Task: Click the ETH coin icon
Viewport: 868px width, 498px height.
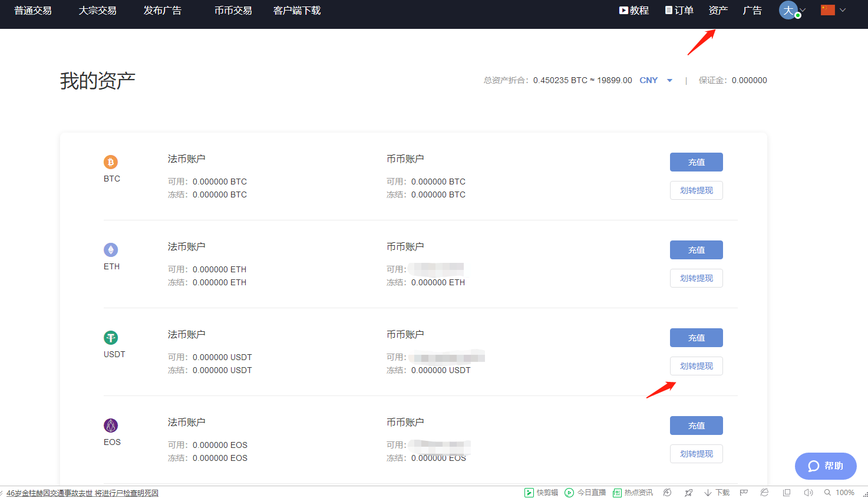Action: pos(111,250)
